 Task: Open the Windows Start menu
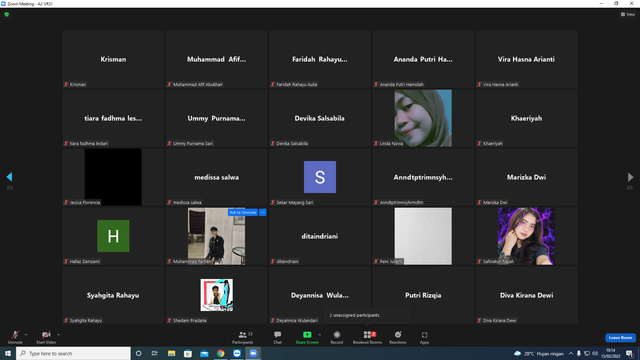point(8,353)
